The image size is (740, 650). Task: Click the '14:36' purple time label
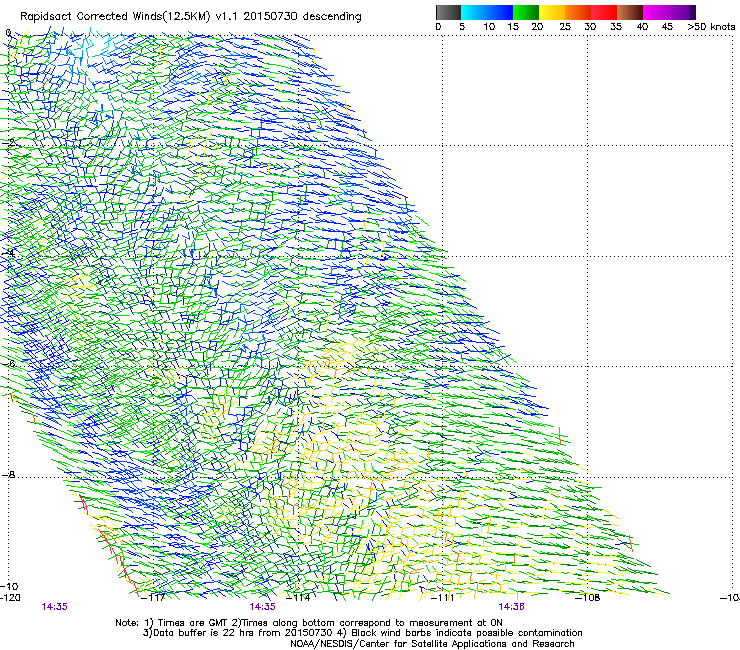(511, 607)
